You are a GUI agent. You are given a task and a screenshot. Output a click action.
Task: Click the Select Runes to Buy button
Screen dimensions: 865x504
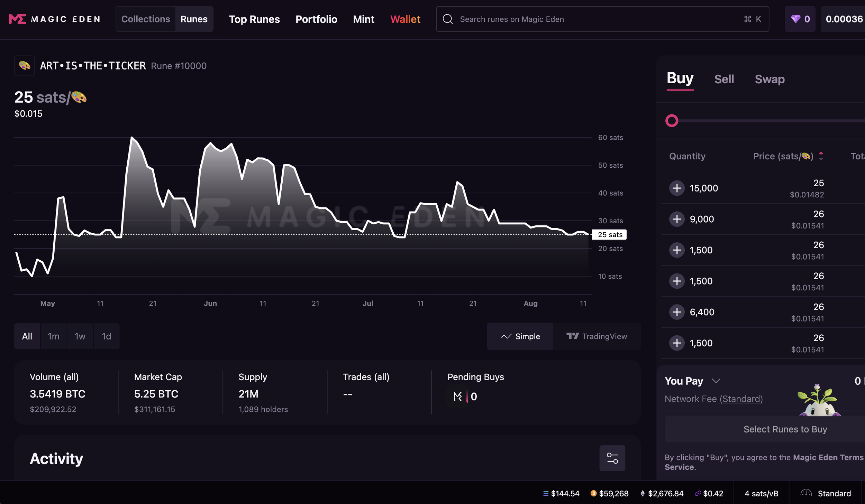tap(785, 429)
